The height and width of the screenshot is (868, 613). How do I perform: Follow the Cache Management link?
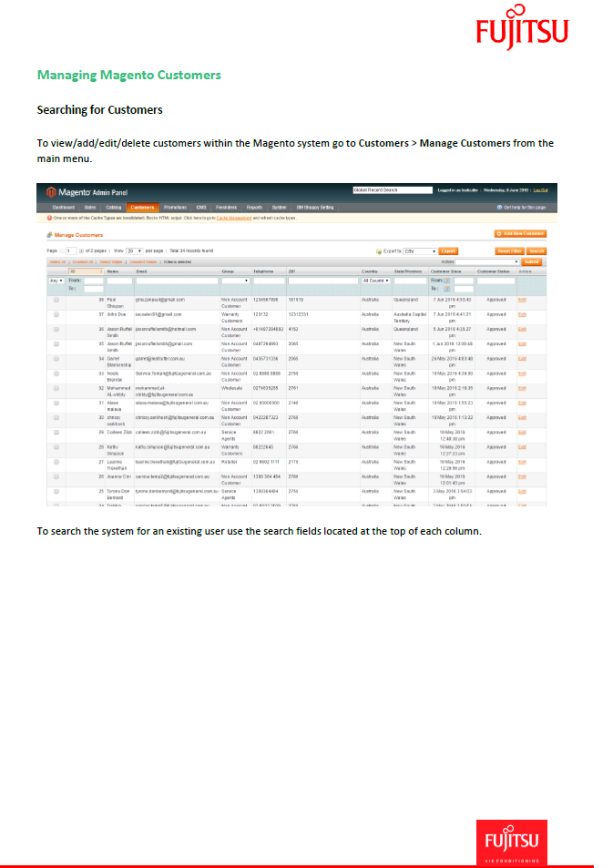click(234, 218)
